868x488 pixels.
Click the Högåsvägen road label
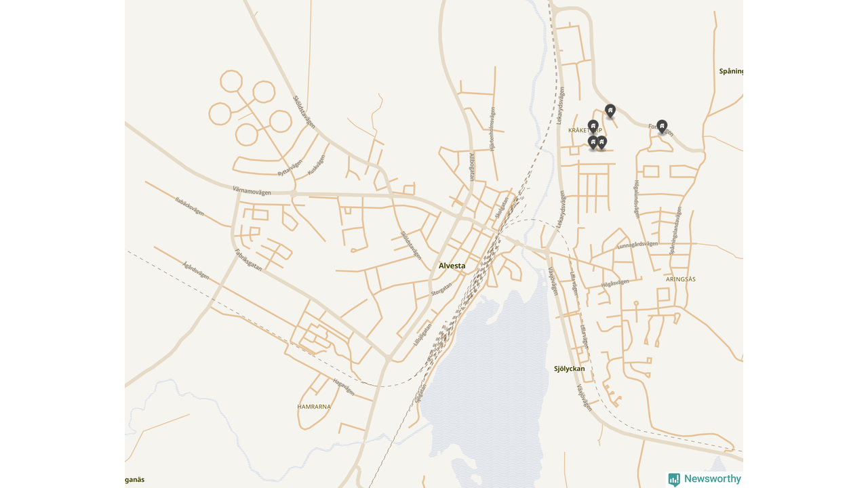[615, 283]
